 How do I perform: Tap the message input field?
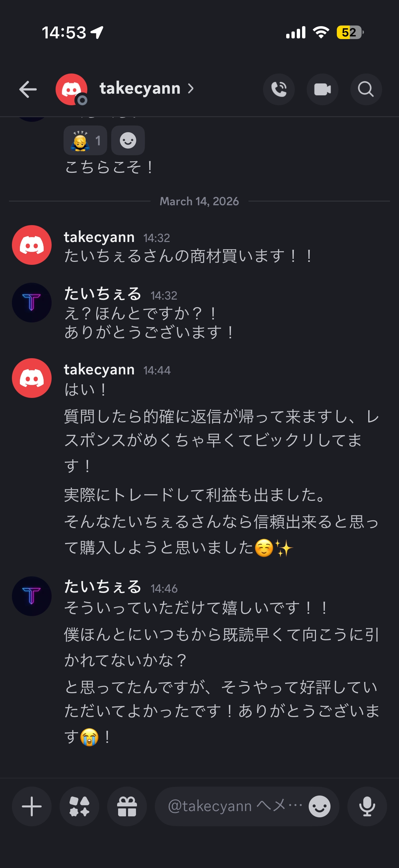click(x=232, y=806)
